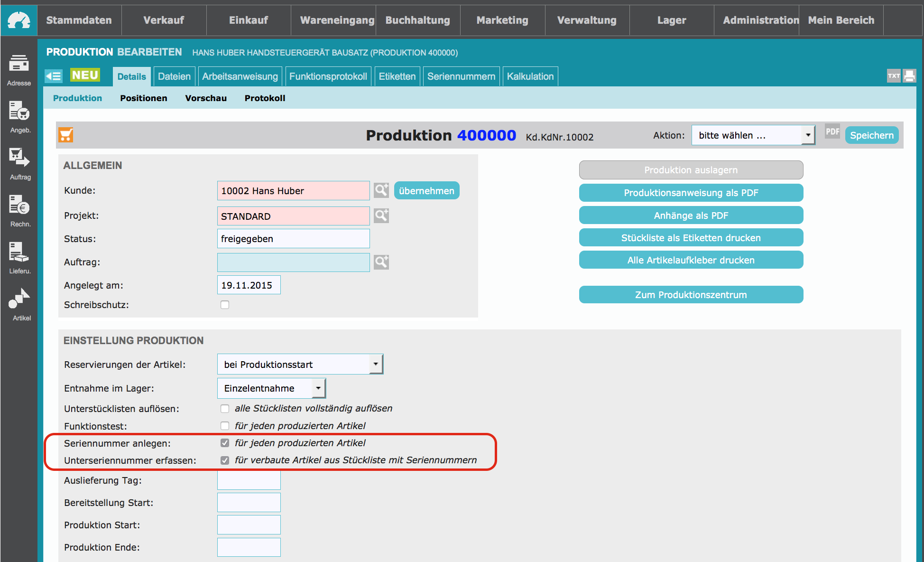Click the printer icon in tab bar
924x562 pixels.
coord(909,76)
